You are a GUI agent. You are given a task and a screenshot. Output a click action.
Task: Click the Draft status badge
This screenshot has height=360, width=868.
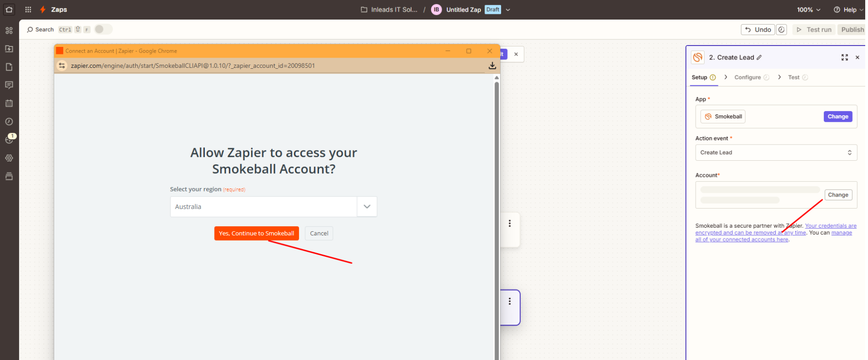(x=493, y=9)
